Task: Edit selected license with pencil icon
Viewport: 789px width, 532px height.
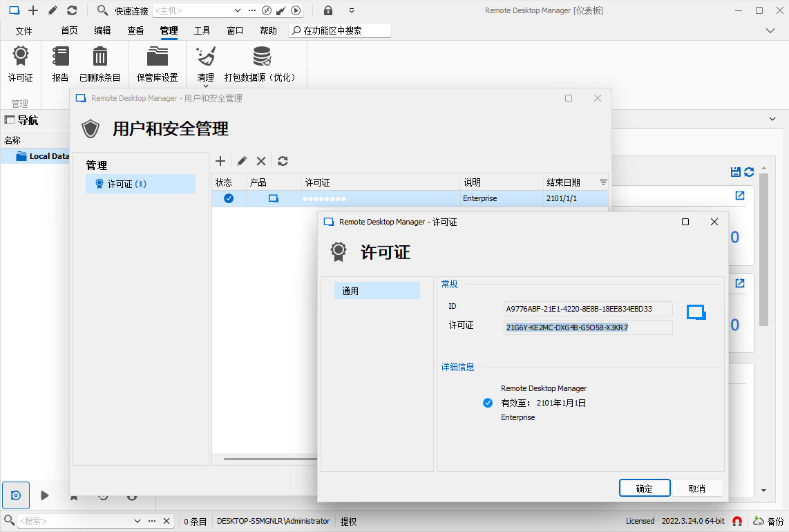Action: click(x=242, y=161)
